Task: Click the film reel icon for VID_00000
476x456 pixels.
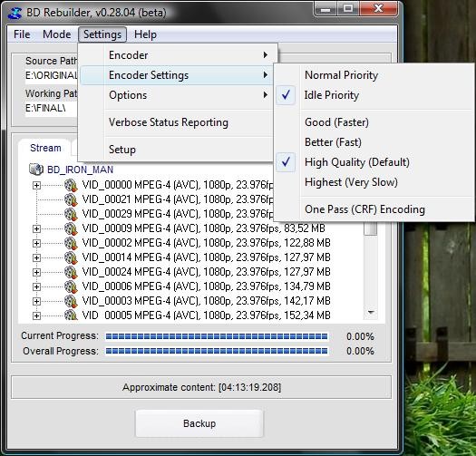Action: coord(71,185)
